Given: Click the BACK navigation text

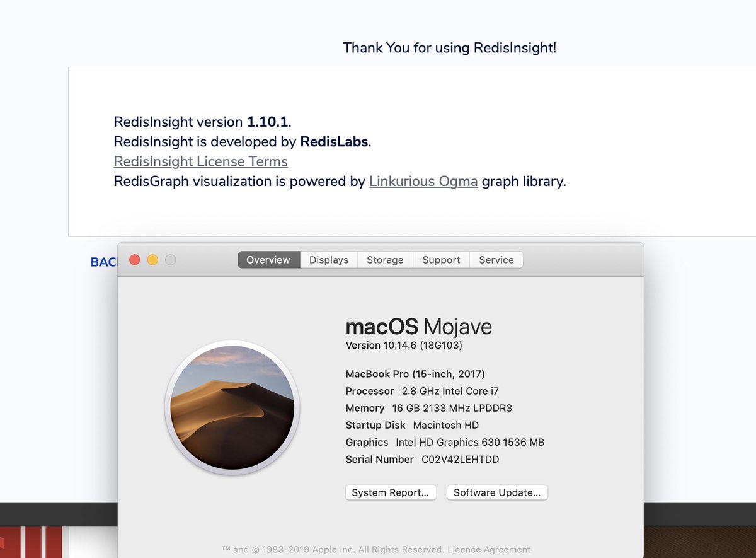Looking at the screenshot, I should (x=103, y=262).
